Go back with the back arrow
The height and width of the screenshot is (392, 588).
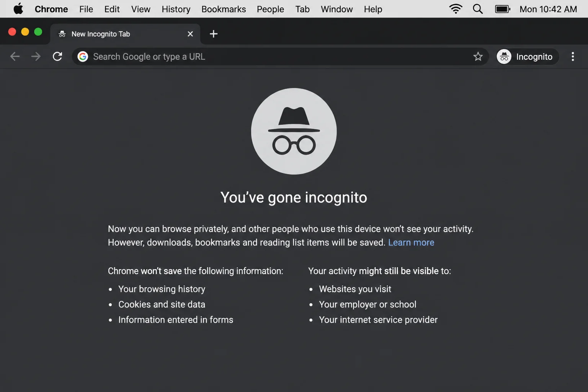15,57
